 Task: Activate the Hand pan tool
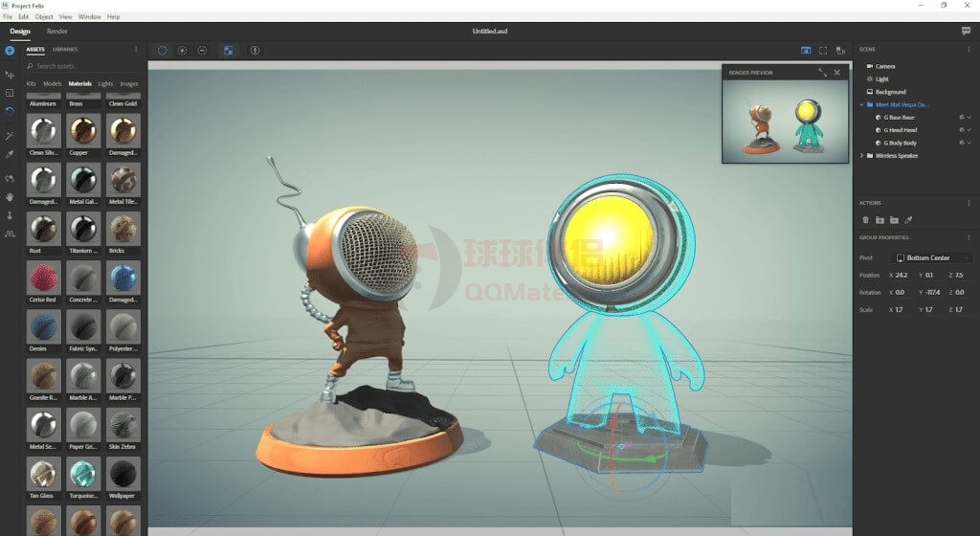(x=10, y=197)
